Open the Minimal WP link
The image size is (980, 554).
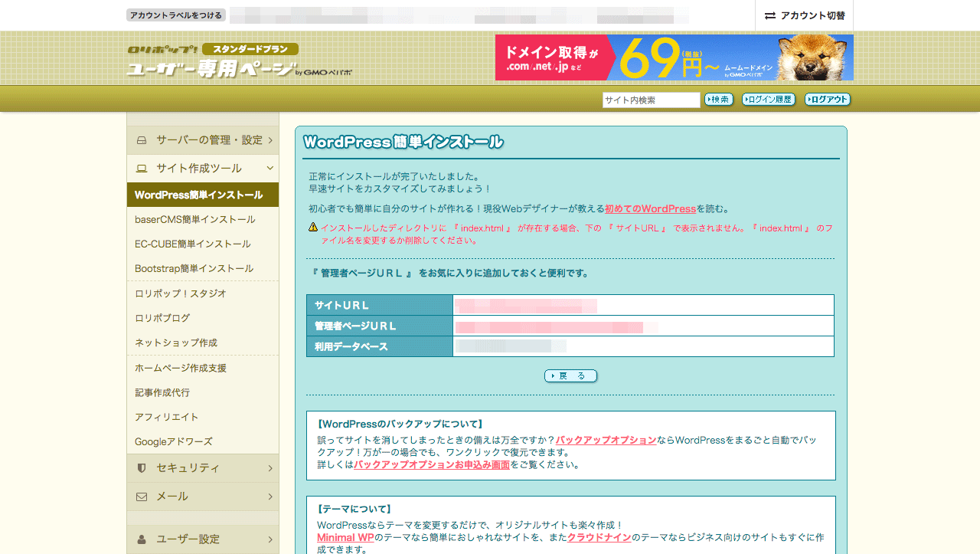pyautogui.click(x=345, y=537)
